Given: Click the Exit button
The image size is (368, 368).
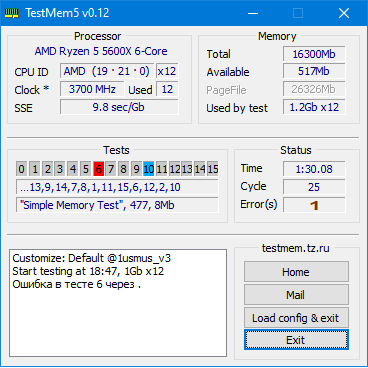Looking at the screenshot, I should tap(296, 340).
